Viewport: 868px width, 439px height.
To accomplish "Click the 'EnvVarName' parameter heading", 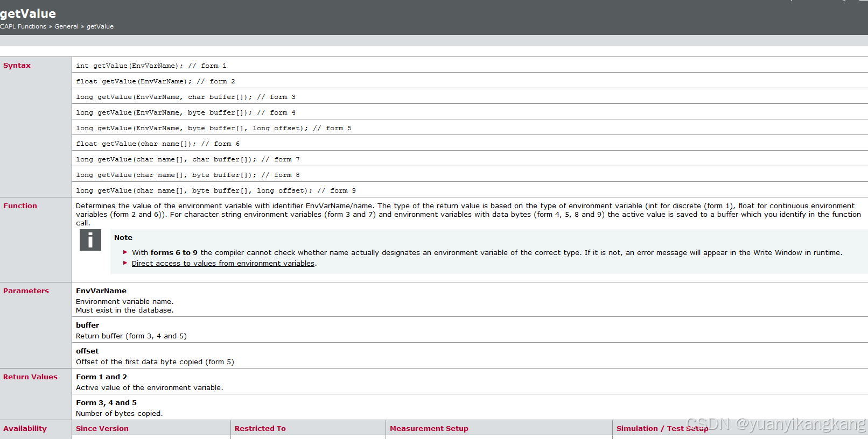I will click(x=101, y=291).
